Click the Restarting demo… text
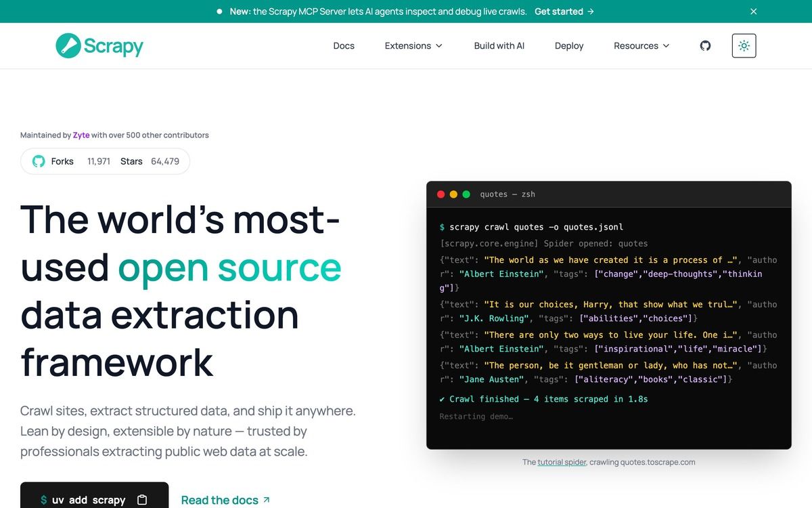This screenshot has height=508, width=812. point(476,416)
